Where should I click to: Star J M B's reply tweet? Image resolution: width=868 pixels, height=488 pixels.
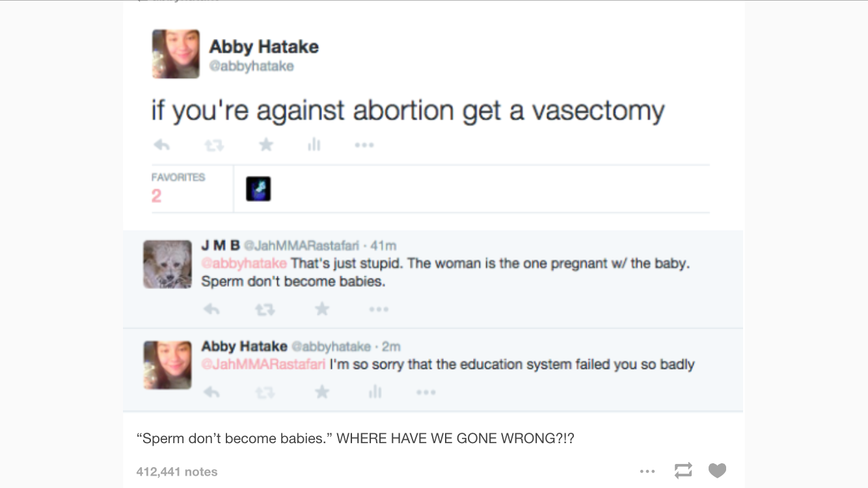coord(321,309)
